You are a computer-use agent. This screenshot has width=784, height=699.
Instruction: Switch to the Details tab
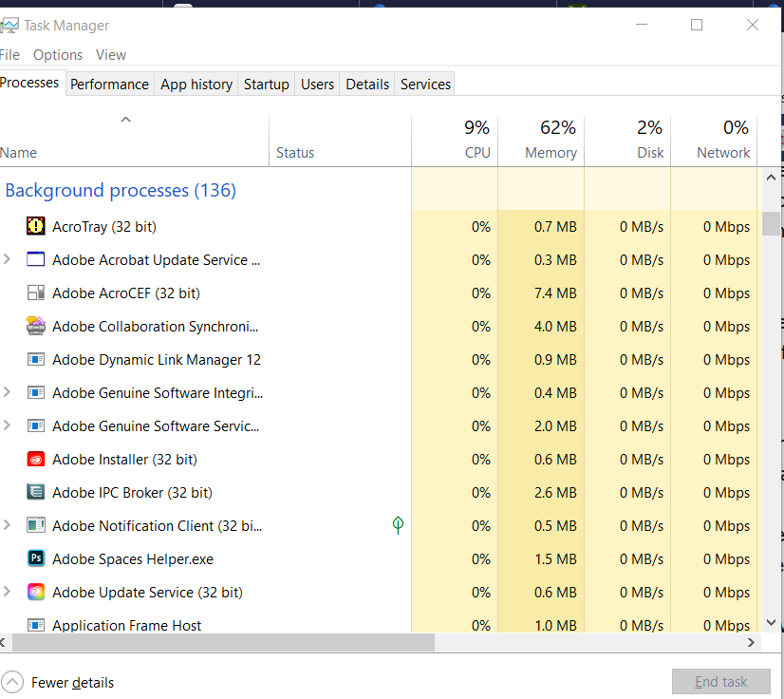coord(367,85)
